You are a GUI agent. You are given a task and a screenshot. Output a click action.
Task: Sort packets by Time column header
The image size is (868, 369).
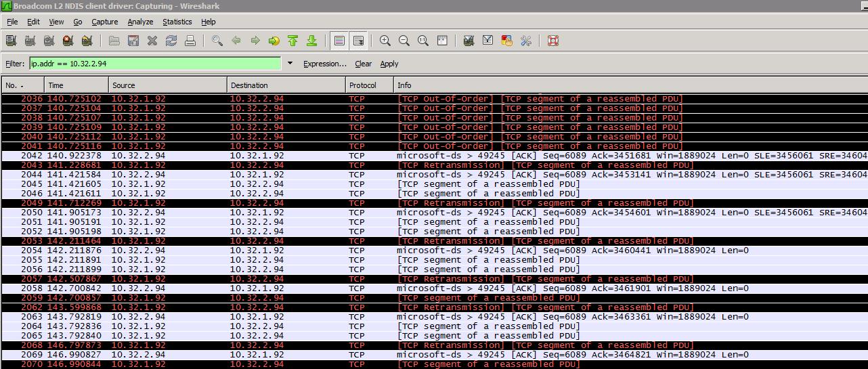77,85
